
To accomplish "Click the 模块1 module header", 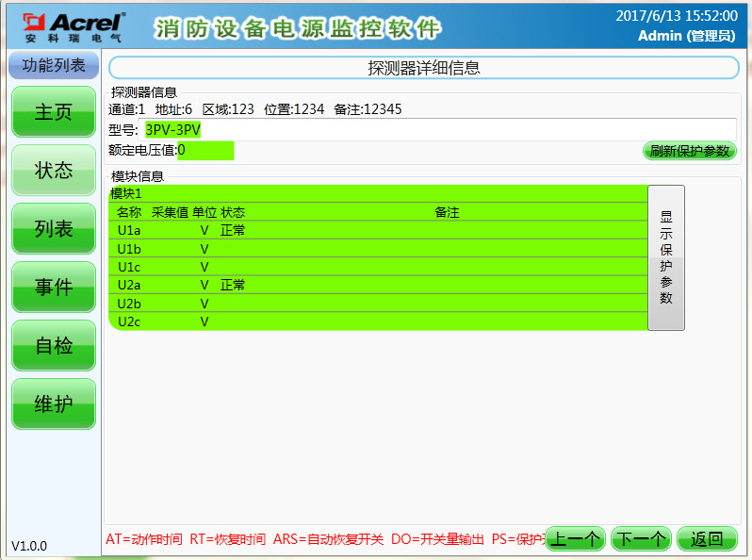I will coord(377,193).
